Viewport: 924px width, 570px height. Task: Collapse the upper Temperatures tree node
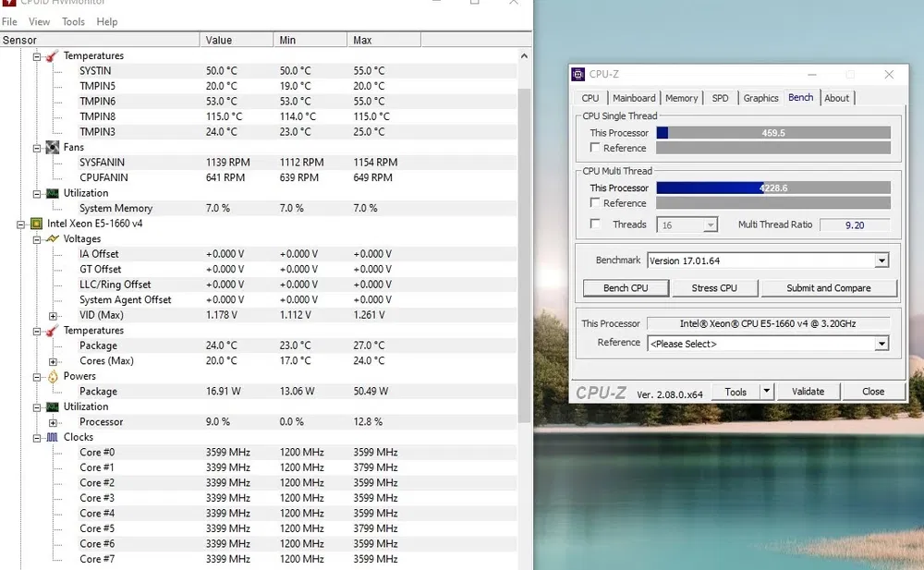tap(37, 56)
